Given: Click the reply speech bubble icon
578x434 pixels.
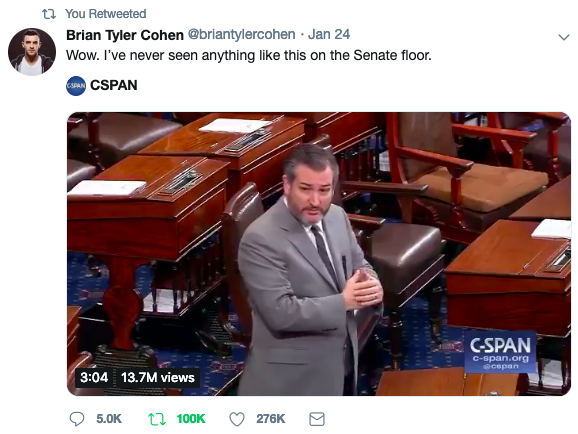Looking at the screenshot, I should click(x=77, y=419).
